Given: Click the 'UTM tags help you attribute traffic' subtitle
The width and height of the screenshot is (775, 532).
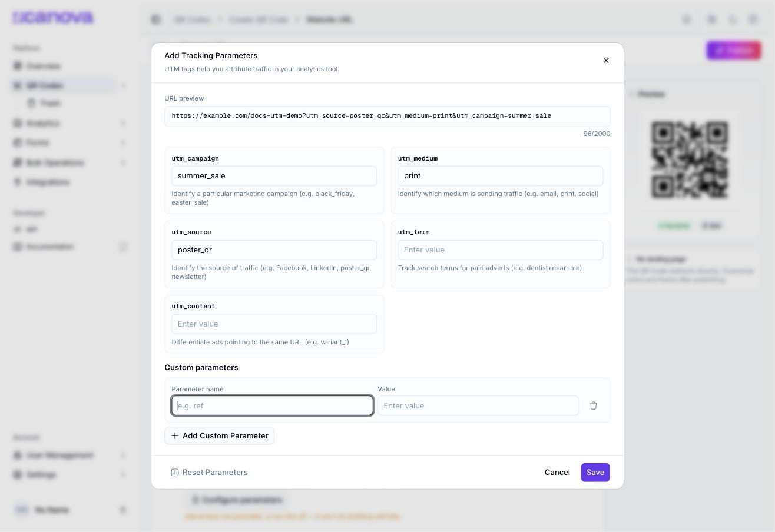Looking at the screenshot, I should 252,69.
